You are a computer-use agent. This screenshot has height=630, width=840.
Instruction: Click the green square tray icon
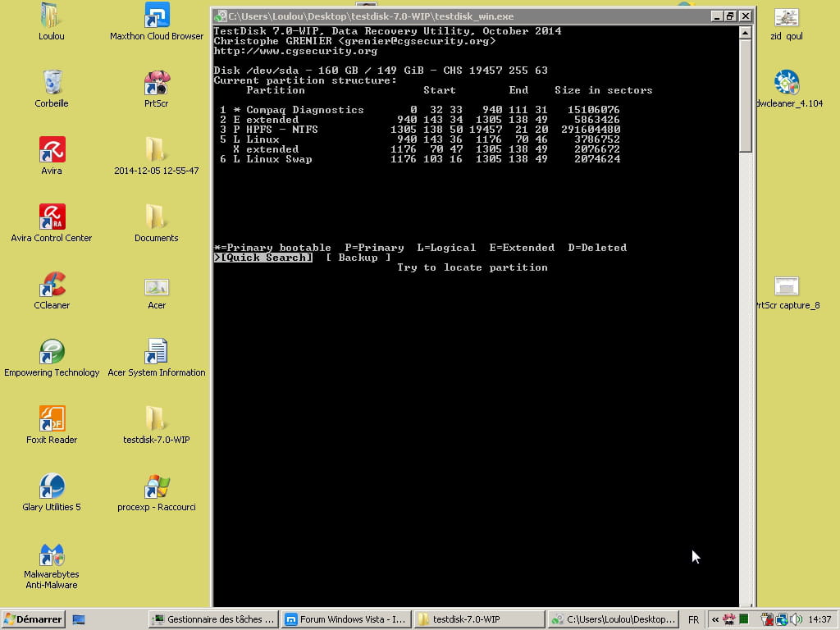743,619
